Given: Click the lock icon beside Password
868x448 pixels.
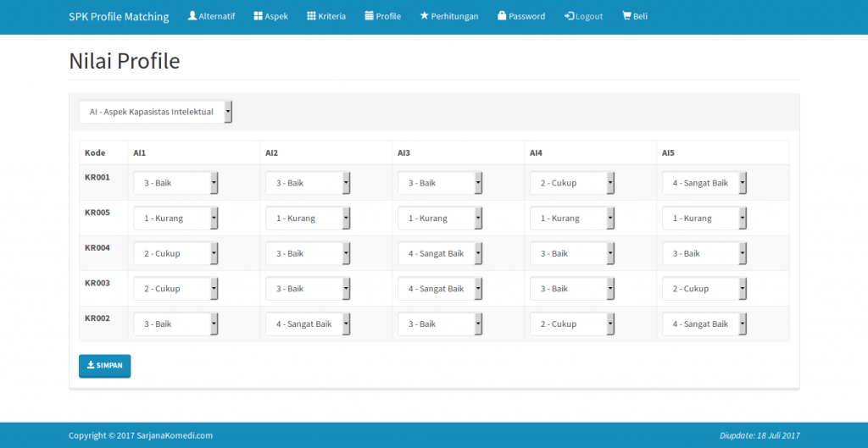Looking at the screenshot, I should (x=502, y=16).
